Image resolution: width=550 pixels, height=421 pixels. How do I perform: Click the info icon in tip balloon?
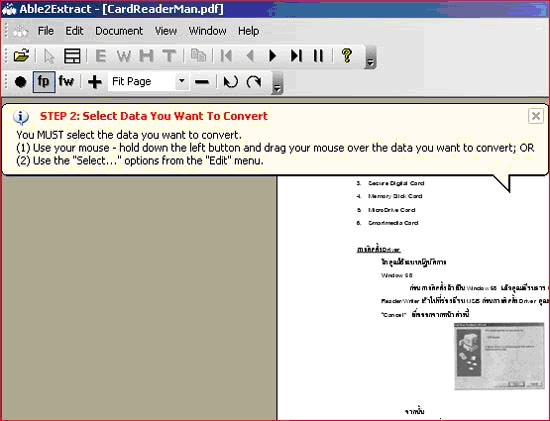click(21, 117)
